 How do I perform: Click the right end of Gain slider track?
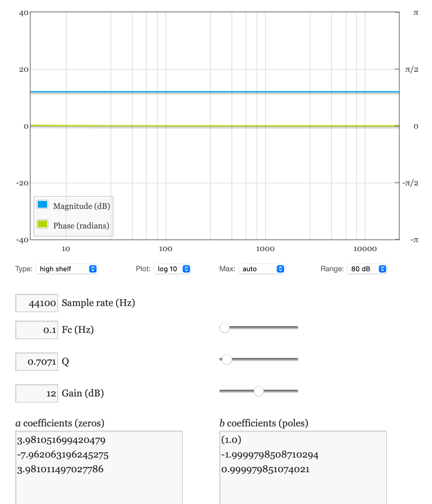296,391
